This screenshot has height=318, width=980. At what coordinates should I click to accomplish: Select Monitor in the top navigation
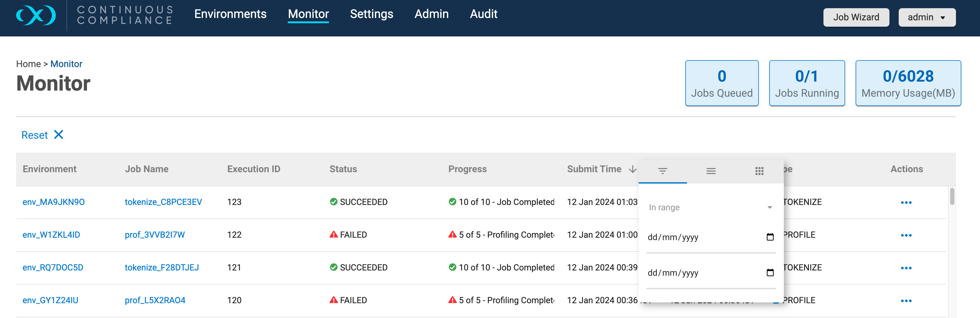pos(308,14)
